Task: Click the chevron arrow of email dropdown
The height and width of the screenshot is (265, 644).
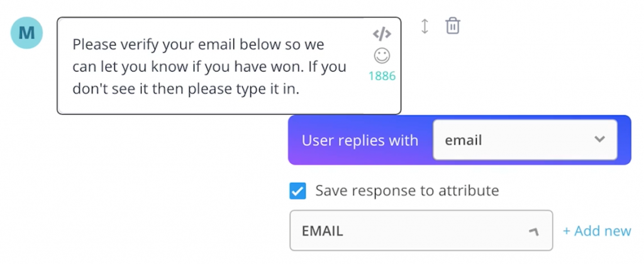Action: (599, 139)
